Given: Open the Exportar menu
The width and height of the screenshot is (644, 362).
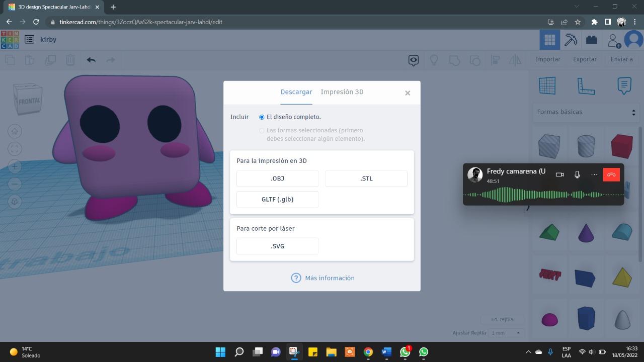Looking at the screenshot, I should pyautogui.click(x=585, y=59).
